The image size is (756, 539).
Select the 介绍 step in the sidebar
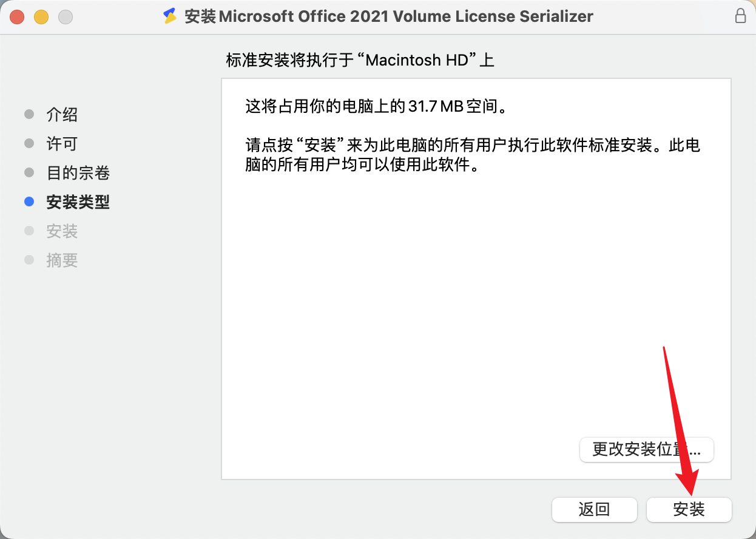pos(62,115)
